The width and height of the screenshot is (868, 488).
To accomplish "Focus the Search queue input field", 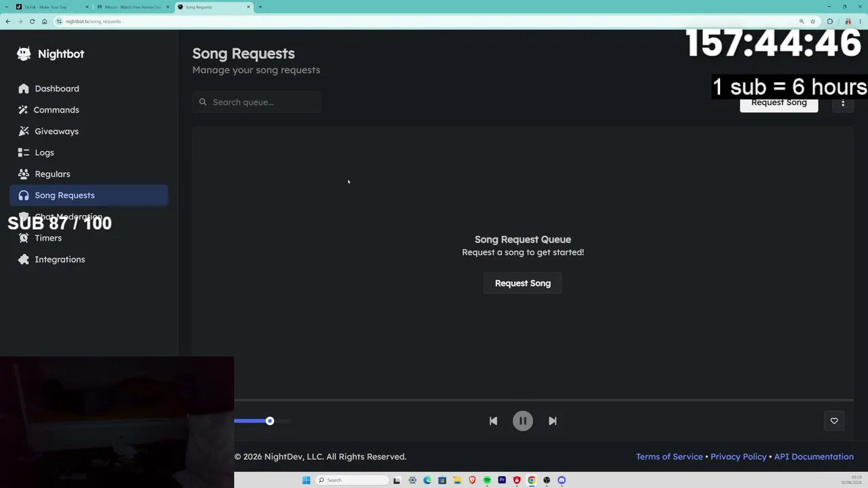I will pyautogui.click(x=257, y=102).
